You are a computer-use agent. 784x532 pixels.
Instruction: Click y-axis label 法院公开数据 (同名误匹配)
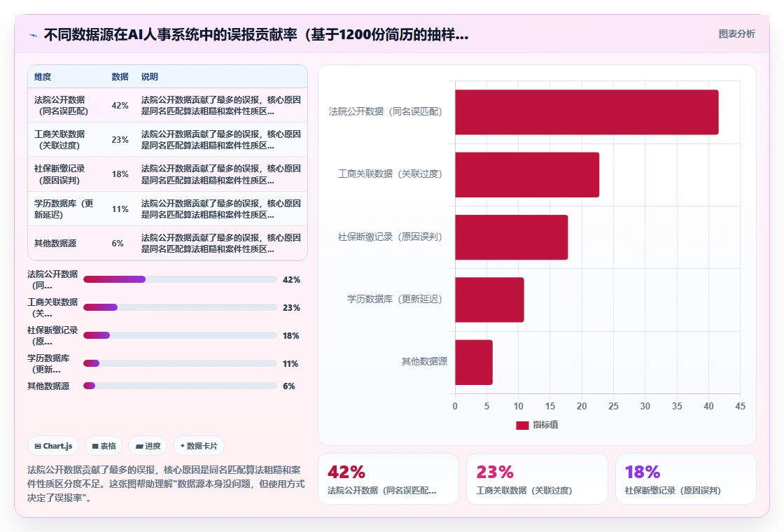click(386, 111)
